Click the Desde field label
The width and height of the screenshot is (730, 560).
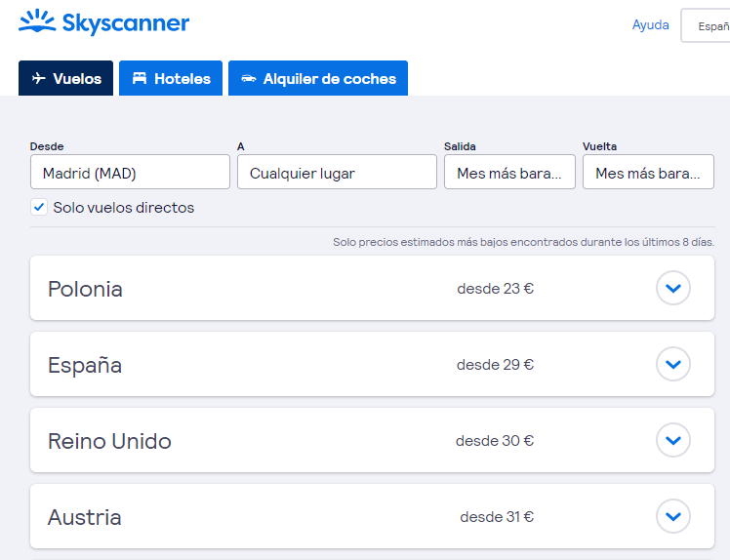(x=47, y=146)
